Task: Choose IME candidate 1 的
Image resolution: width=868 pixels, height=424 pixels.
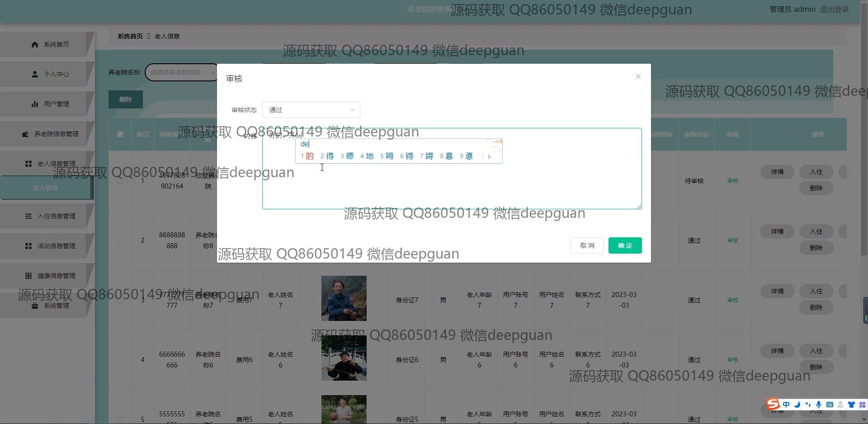Action: pyautogui.click(x=307, y=156)
